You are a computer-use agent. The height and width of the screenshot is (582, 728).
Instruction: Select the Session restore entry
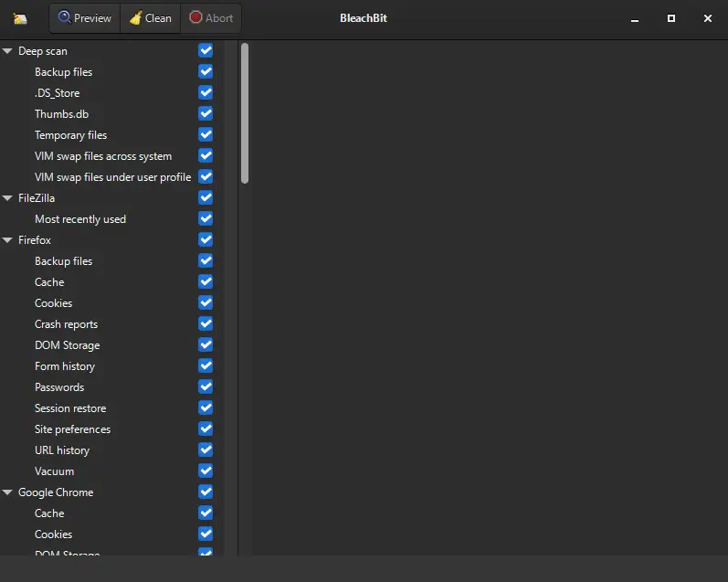pyautogui.click(x=70, y=408)
